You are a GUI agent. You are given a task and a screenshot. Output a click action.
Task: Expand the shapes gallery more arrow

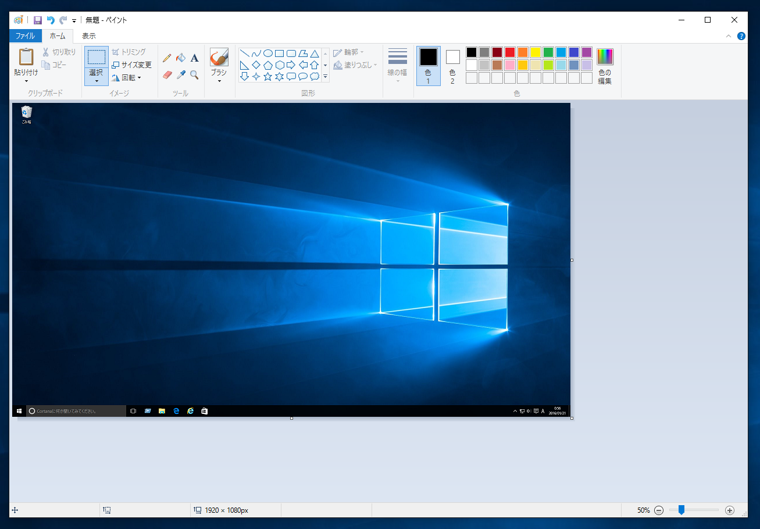[x=325, y=76]
